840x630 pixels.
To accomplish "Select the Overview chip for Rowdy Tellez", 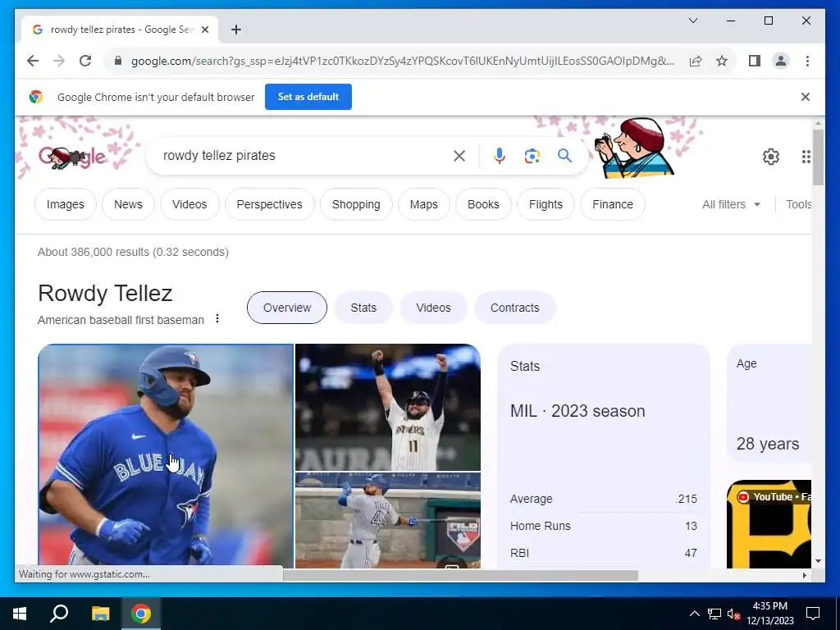I will click(x=287, y=308).
